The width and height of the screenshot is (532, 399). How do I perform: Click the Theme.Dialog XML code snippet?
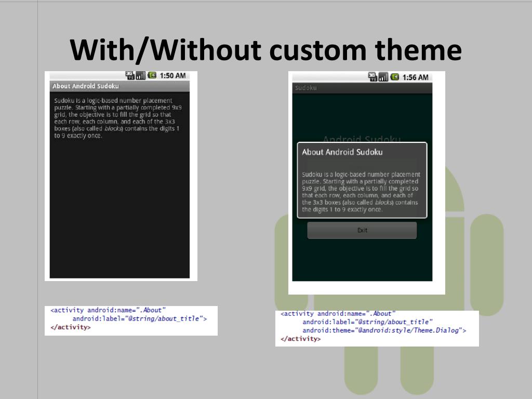tap(377, 328)
